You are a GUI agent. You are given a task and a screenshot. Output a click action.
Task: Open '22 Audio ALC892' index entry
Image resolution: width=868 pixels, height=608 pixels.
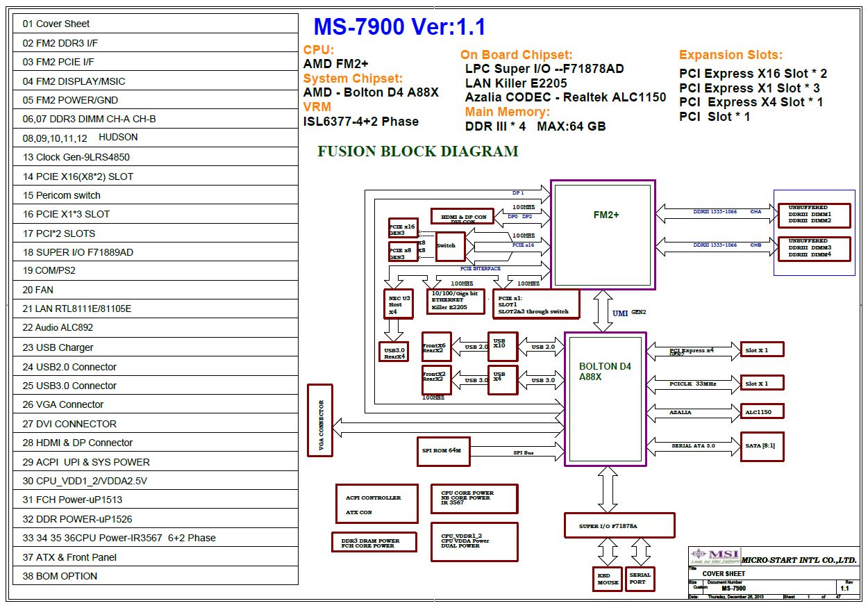click(156, 327)
